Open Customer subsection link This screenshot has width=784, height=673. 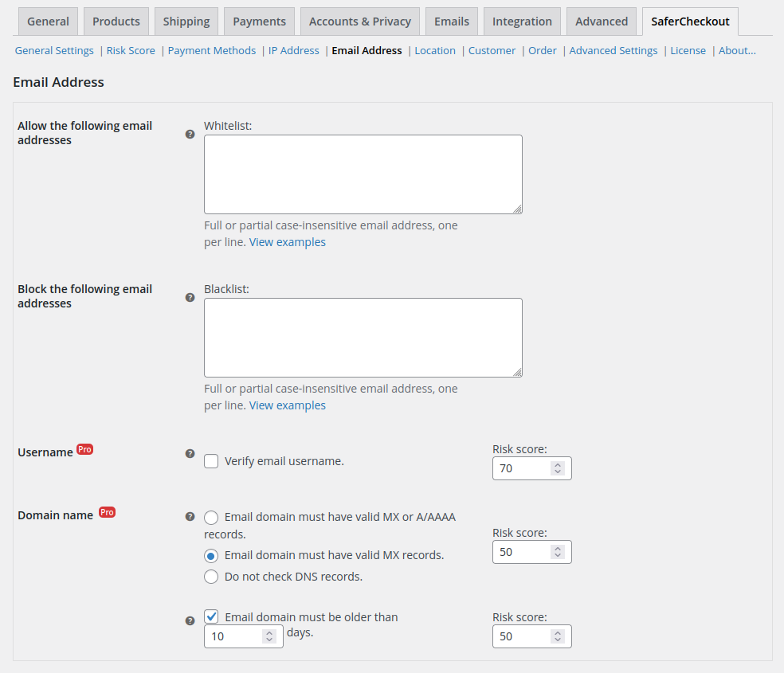pyautogui.click(x=492, y=50)
